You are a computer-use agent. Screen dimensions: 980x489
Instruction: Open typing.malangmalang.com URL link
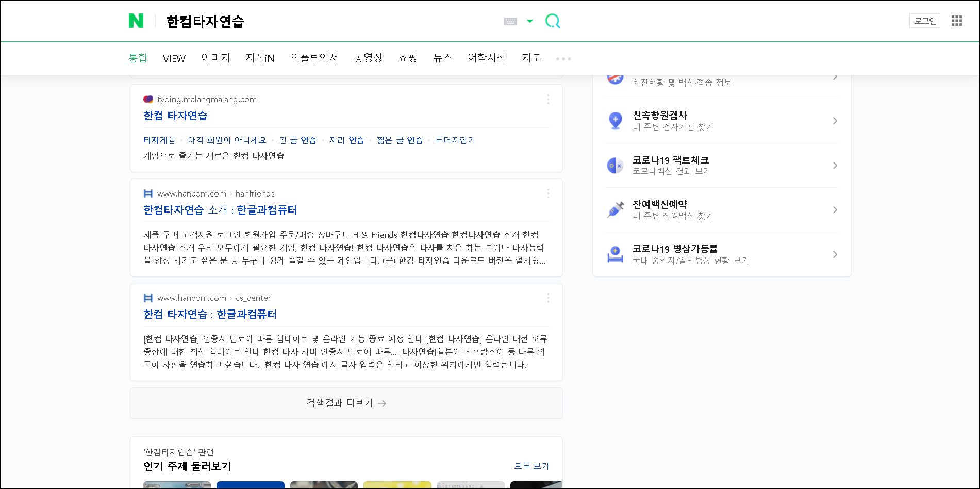[x=207, y=99]
